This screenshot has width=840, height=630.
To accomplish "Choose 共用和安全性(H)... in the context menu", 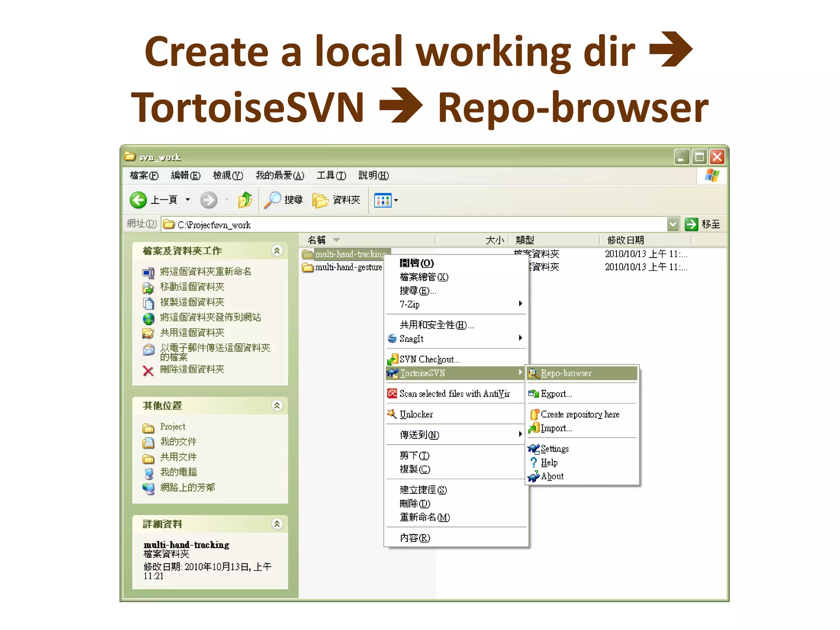I will pos(456,325).
